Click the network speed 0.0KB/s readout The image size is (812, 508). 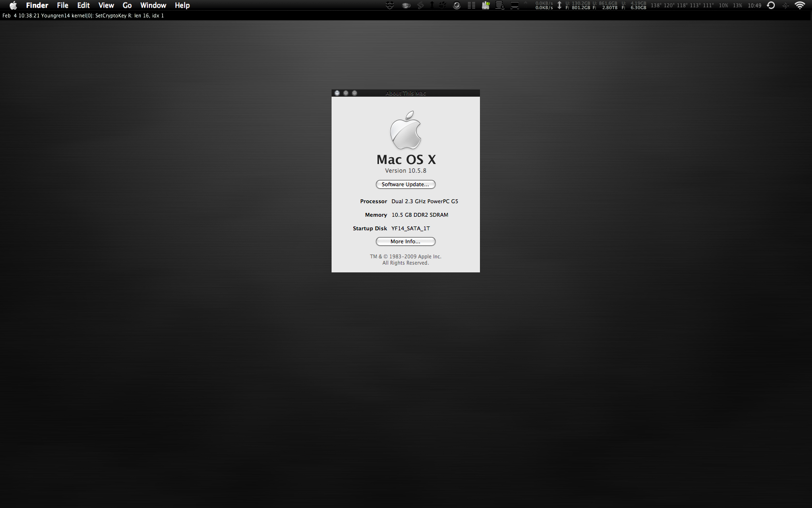544,5
